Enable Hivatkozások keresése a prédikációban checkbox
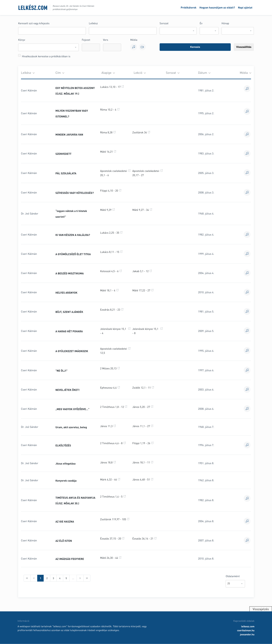This screenshot has height=644, width=272. 19,55
